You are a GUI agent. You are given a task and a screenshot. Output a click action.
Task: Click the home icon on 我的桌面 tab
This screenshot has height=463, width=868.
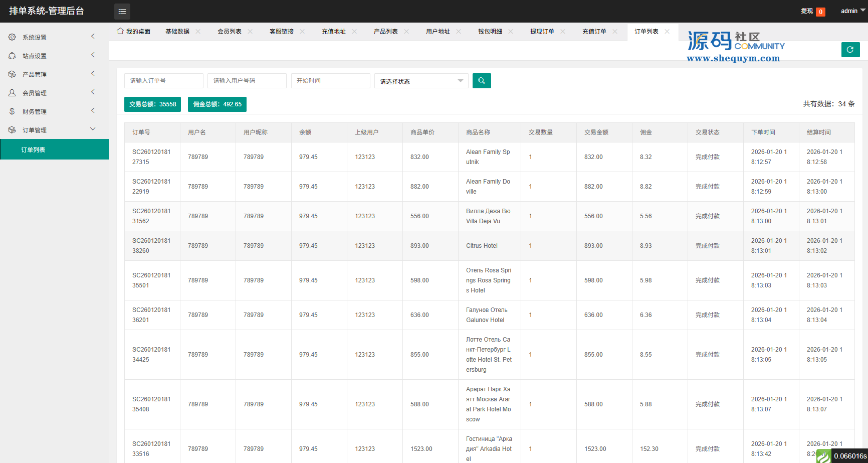coord(120,31)
